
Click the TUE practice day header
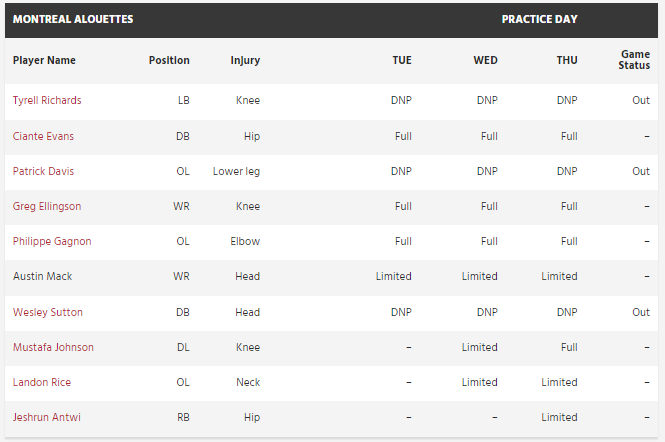(x=401, y=60)
